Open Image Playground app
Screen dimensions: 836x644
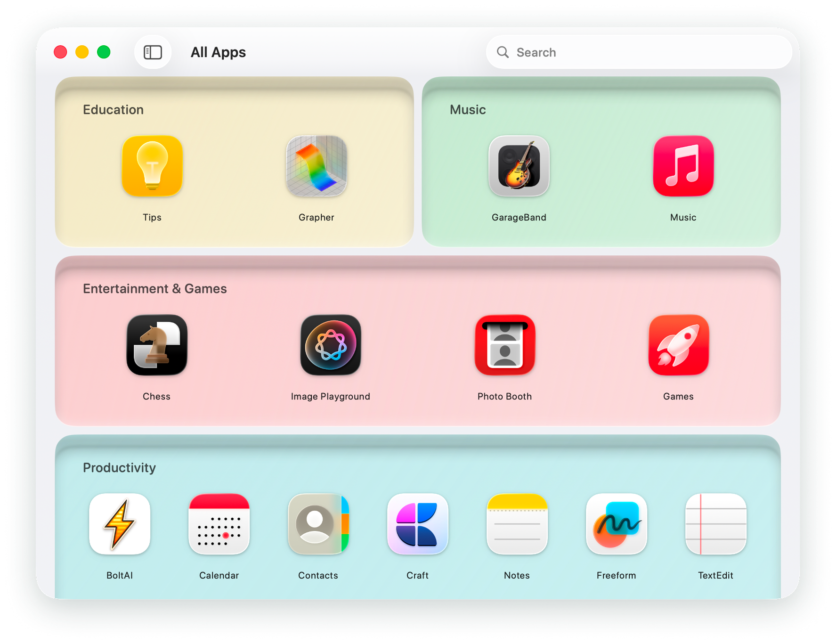tap(331, 345)
